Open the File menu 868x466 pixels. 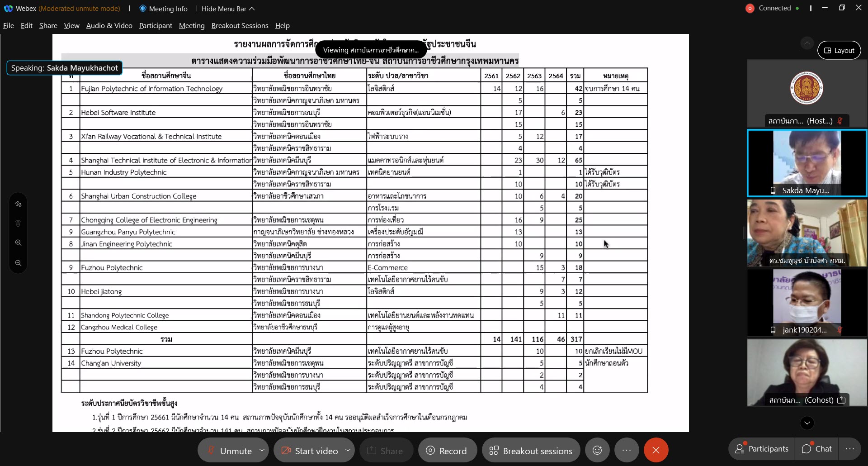pyautogui.click(x=8, y=26)
